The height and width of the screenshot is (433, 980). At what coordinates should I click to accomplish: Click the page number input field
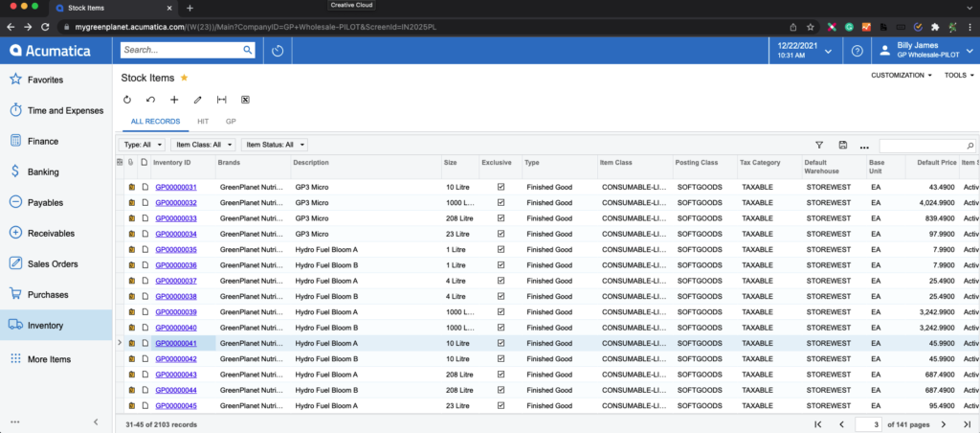click(869, 424)
